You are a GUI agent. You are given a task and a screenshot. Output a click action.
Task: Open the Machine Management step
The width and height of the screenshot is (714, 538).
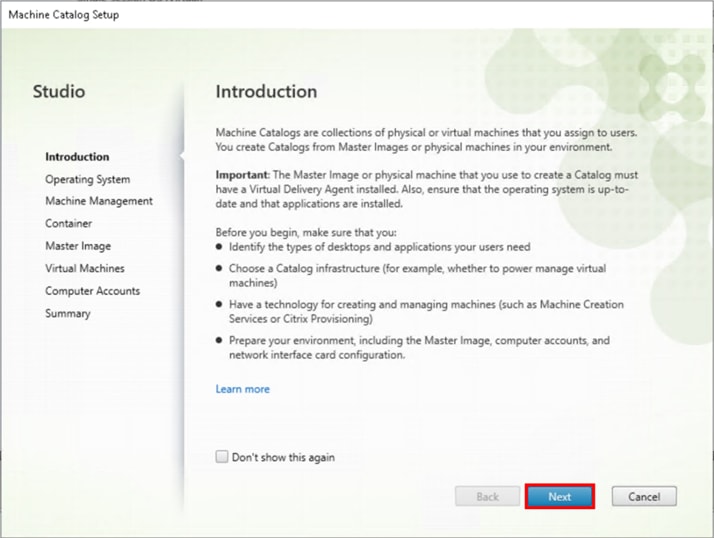(x=99, y=201)
